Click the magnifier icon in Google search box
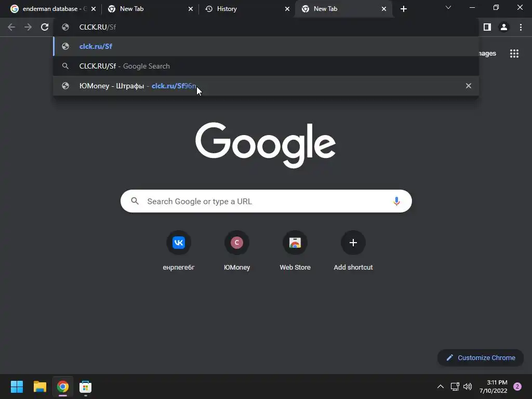This screenshot has width=532, height=399. 135,201
